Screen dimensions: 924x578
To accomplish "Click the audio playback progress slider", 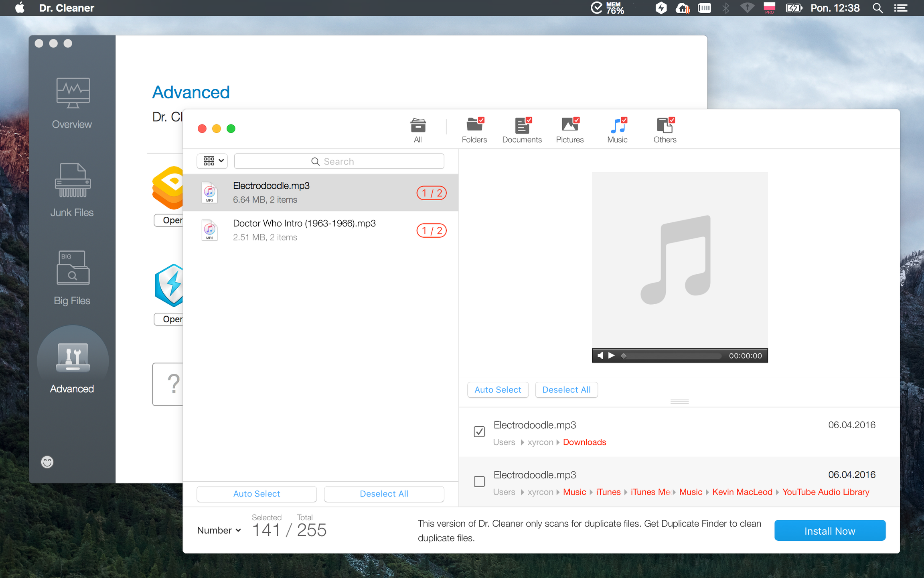I will (671, 356).
